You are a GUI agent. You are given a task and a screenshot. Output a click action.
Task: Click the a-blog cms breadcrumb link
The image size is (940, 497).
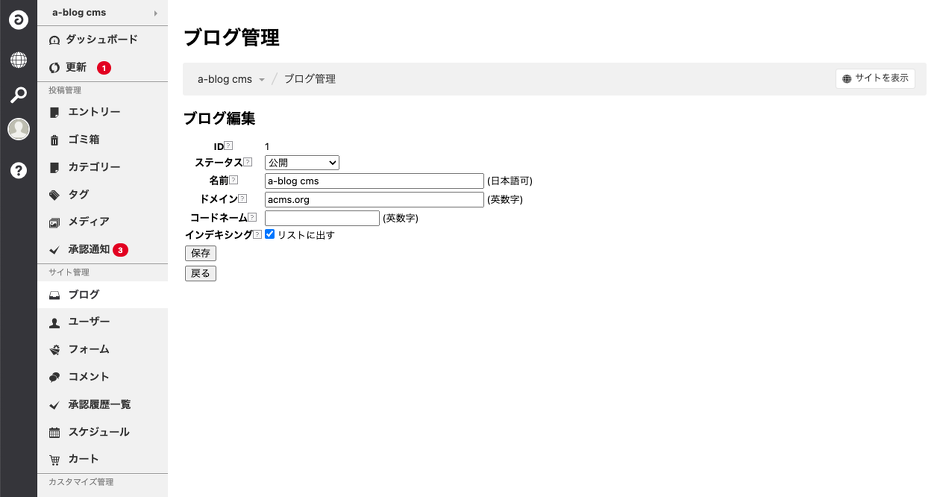tap(225, 79)
